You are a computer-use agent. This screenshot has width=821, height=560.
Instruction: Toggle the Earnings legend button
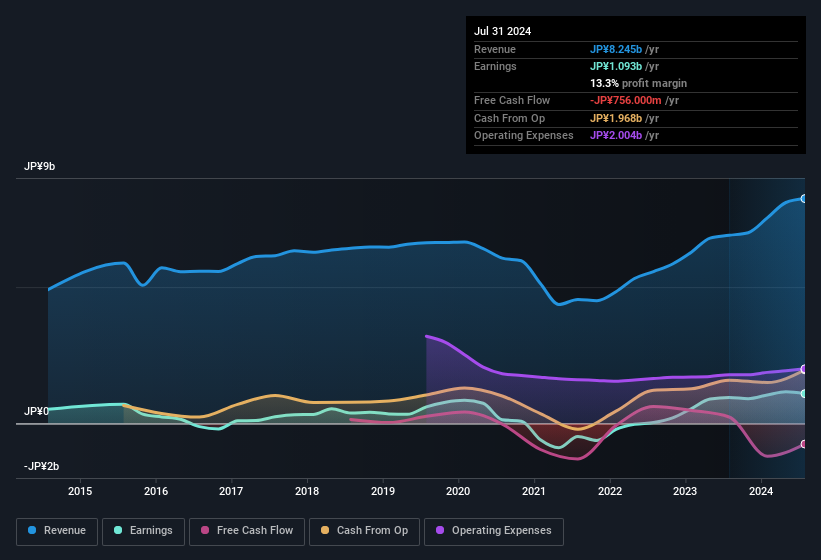click(x=143, y=532)
